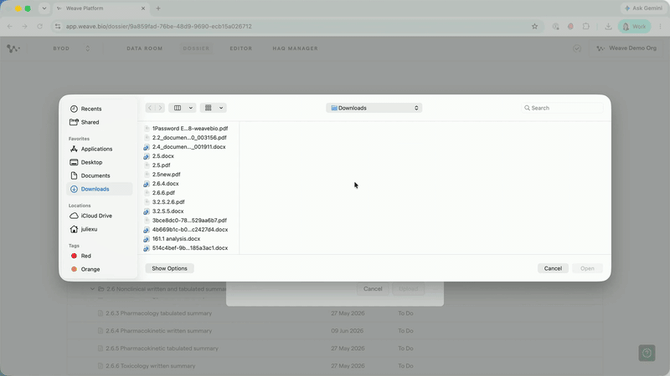Viewport: 670px width, 376px height.
Task: Open DOSSIER tab
Action: (x=196, y=48)
